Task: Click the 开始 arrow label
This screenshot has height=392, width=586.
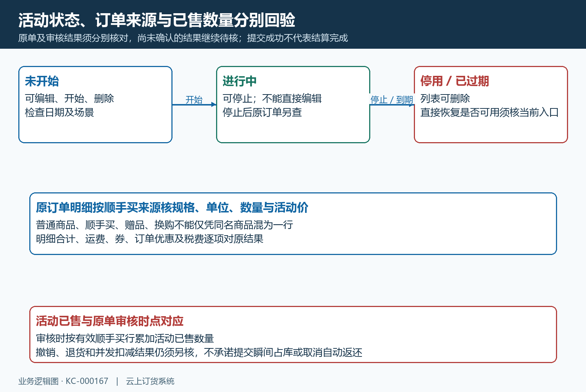Action: [x=194, y=100]
